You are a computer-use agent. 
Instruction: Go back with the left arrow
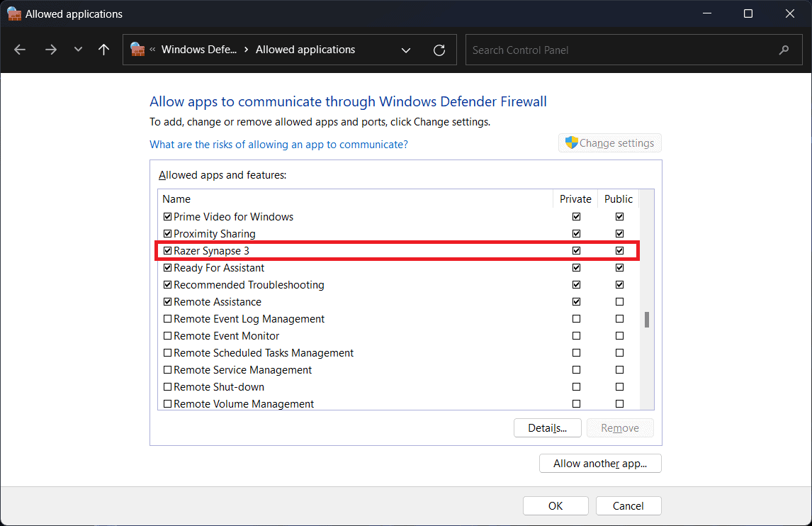[x=21, y=50]
